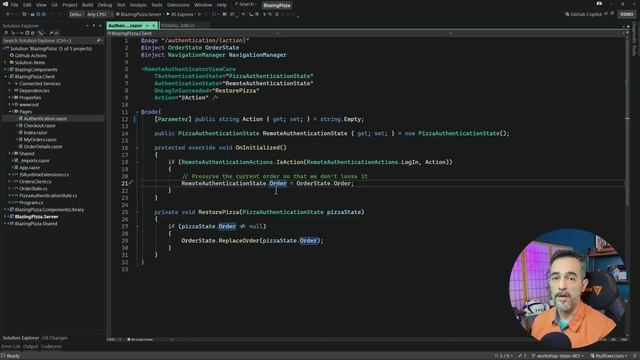This screenshot has height=360, width=640.
Task: Open the Build menu
Action: coord(87,5)
